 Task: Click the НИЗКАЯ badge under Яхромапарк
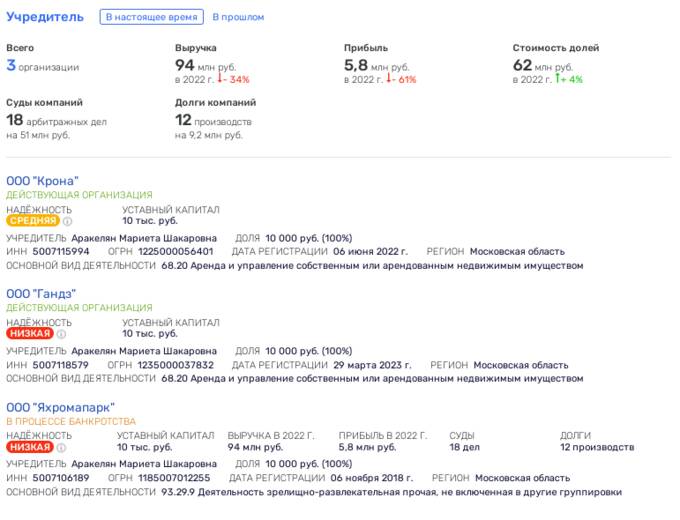coord(30,447)
